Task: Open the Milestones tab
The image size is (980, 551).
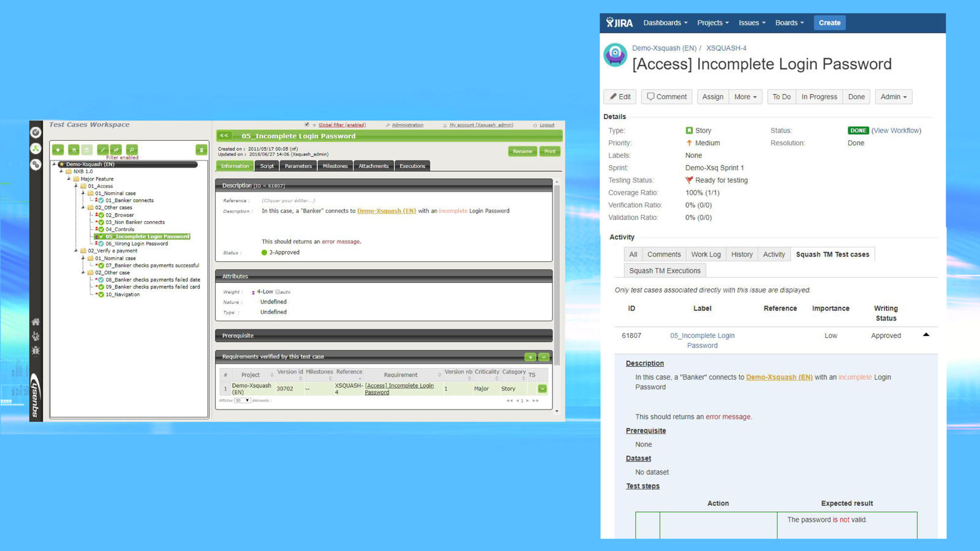Action: pos(335,166)
